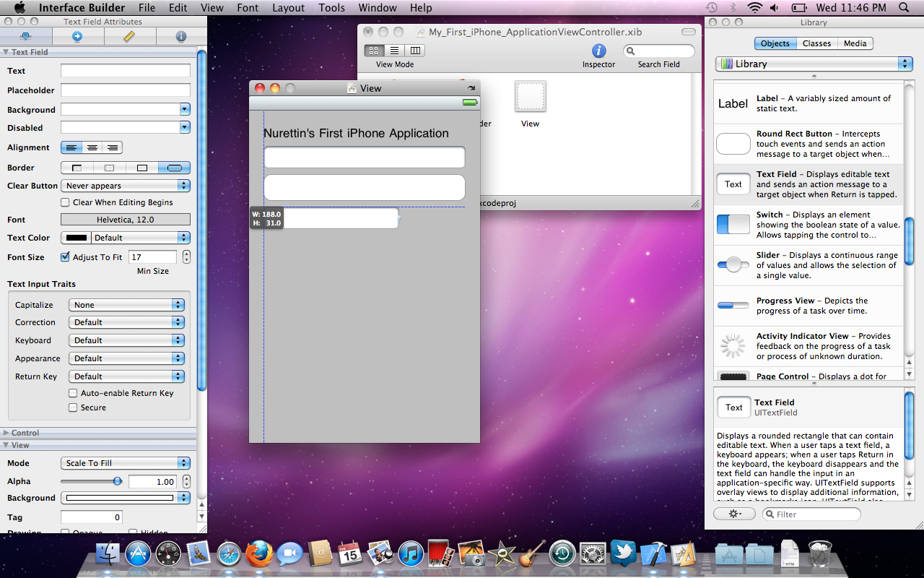This screenshot has width=924, height=578.
Task: Open the Size inspector ruler tab
Action: pos(129,36)
